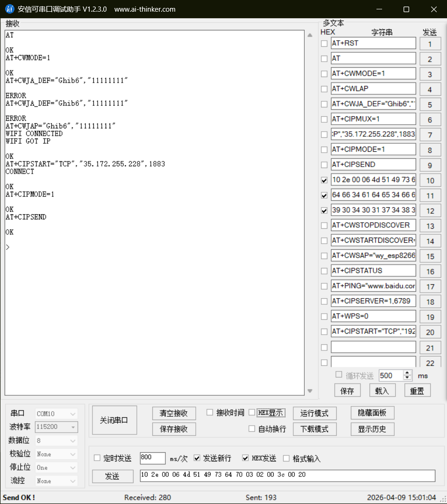Open the 数据位 data bits dropdown
Viewport: 447px width, 504px height.
tap(57, 441)
